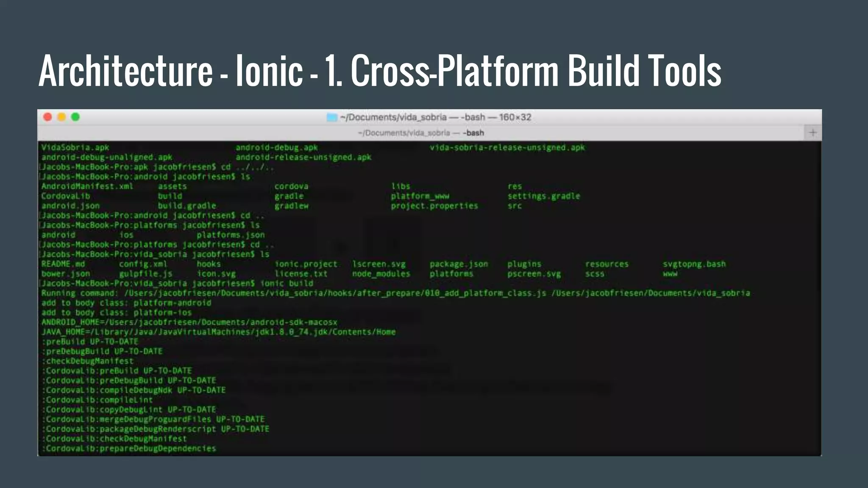Click :CordovaLib:packageDebugRenderscript line
The width and height of the screenshot is (868, 488).
point(156,429)
